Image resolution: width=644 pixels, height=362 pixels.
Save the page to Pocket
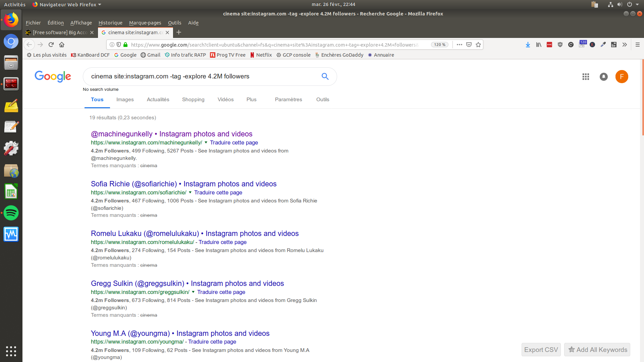coord(469,45)
